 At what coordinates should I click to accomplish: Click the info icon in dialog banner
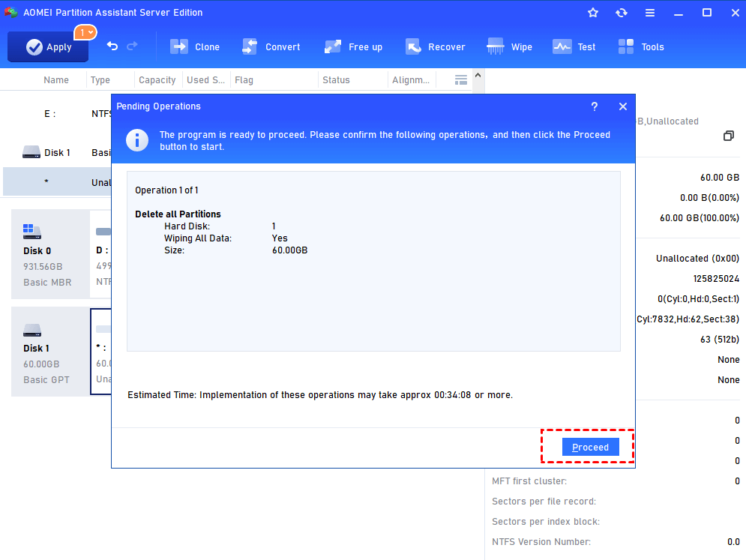point(137,140)
